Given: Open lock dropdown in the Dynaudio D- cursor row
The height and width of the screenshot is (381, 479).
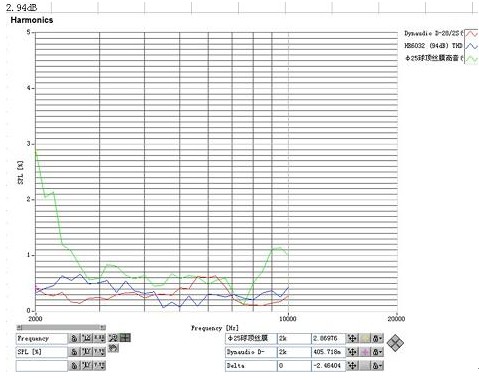Looking at the screenshot, I should (377, 352).
